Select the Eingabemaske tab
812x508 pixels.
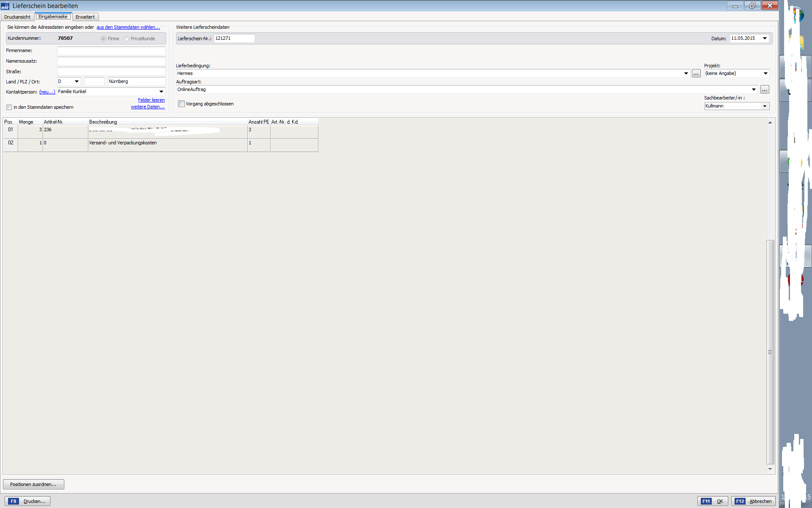click(x=53, y=17)
